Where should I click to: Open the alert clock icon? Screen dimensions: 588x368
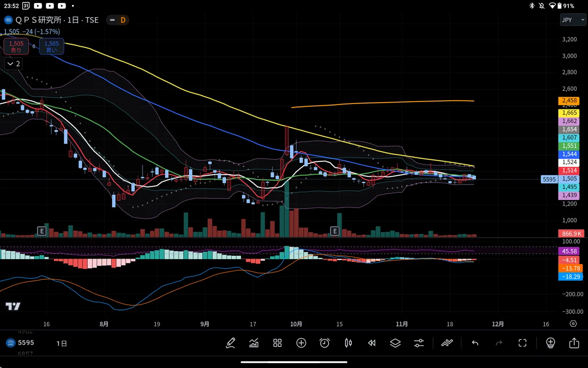[324, 343]
